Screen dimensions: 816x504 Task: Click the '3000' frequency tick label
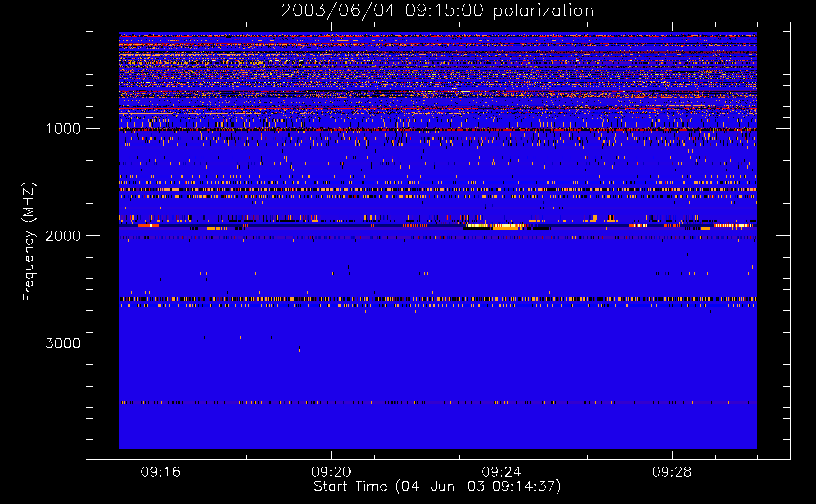tap(63, 343)
